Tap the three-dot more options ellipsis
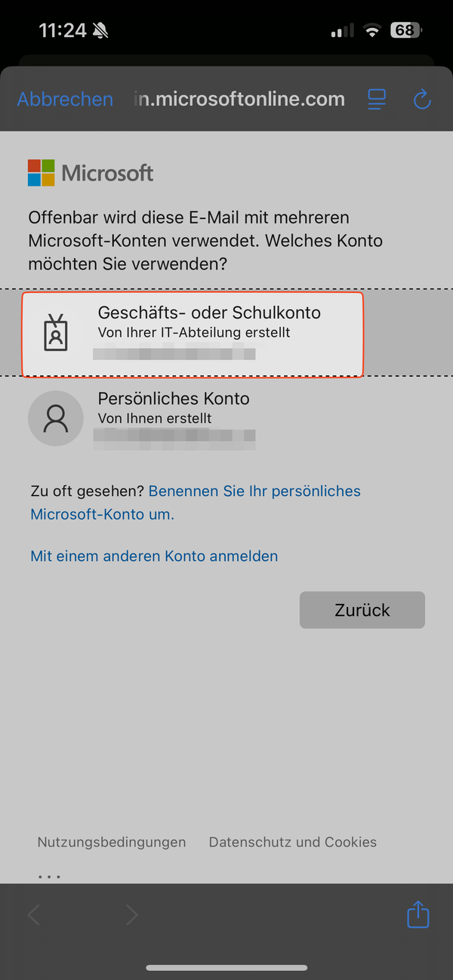Image resolution: width=453 pixels, height=980 pixels. tap(49, 877)
